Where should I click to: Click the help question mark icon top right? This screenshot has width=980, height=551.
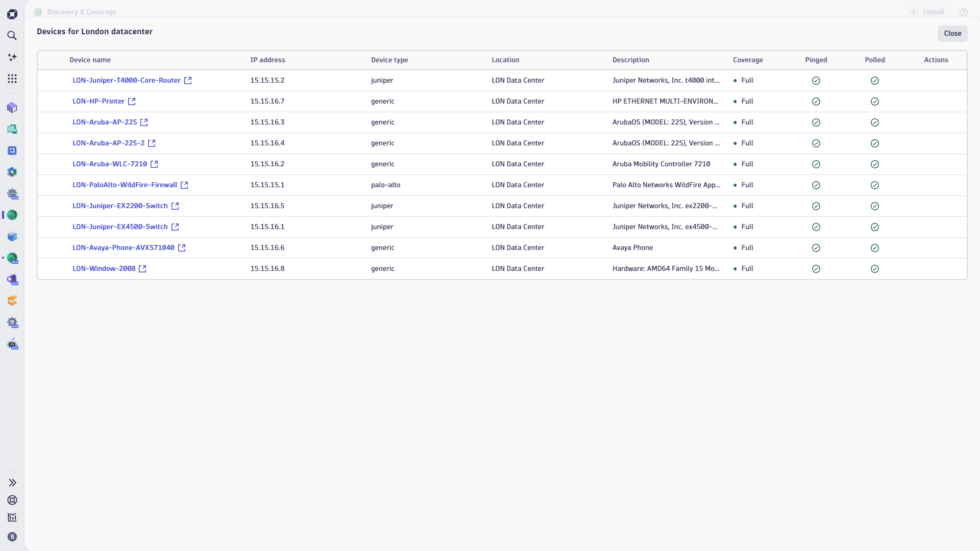point(963,12)
